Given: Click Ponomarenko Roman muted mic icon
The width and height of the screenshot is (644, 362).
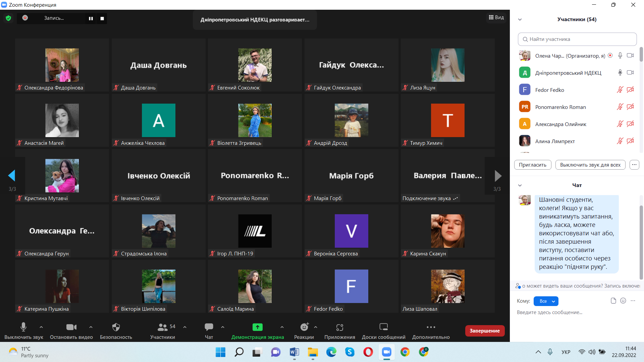Looking at the screenshot, I should click(620, 107).
